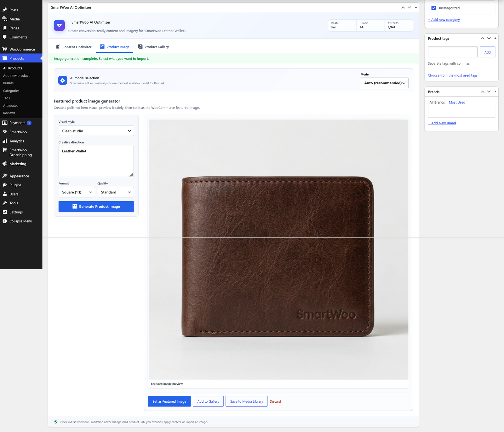
Task: Move Brands panel down
Action: [489, 92]
